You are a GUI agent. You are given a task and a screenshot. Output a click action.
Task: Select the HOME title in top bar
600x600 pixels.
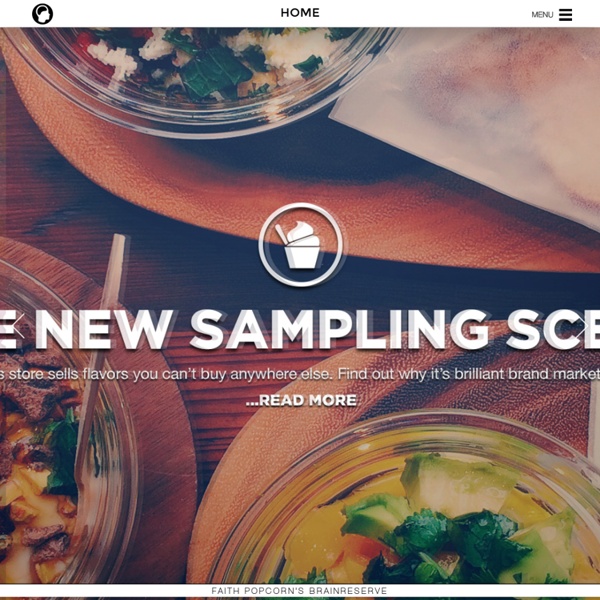click(x=300, y=13)
